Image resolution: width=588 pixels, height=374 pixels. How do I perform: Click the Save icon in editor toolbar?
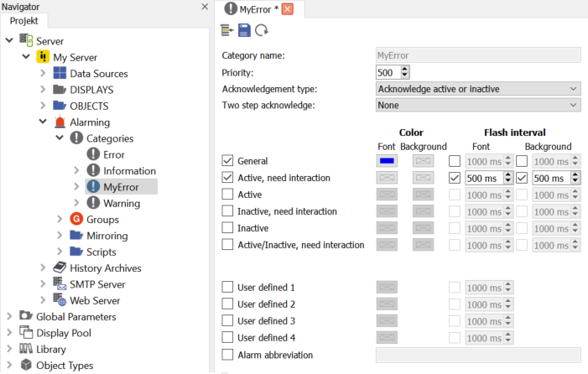point(244,30)
